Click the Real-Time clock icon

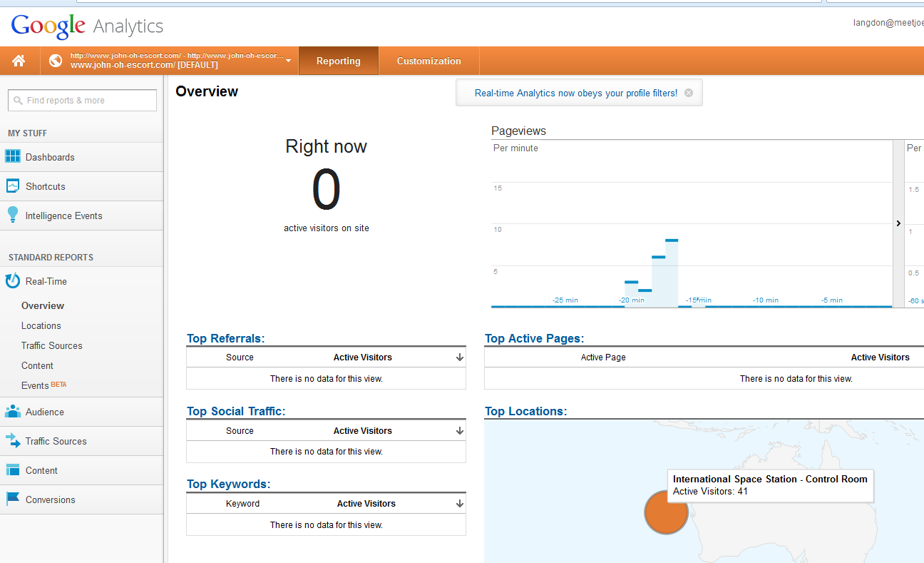point(13,281)
